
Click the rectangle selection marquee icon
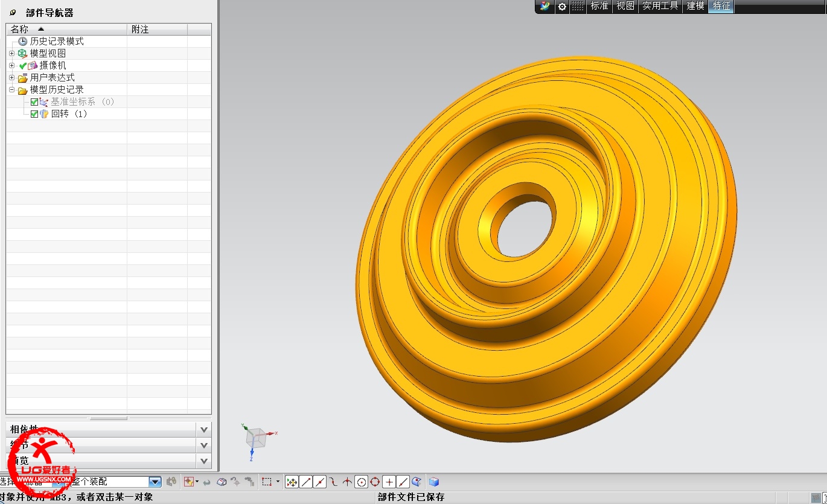coord(267,482)
